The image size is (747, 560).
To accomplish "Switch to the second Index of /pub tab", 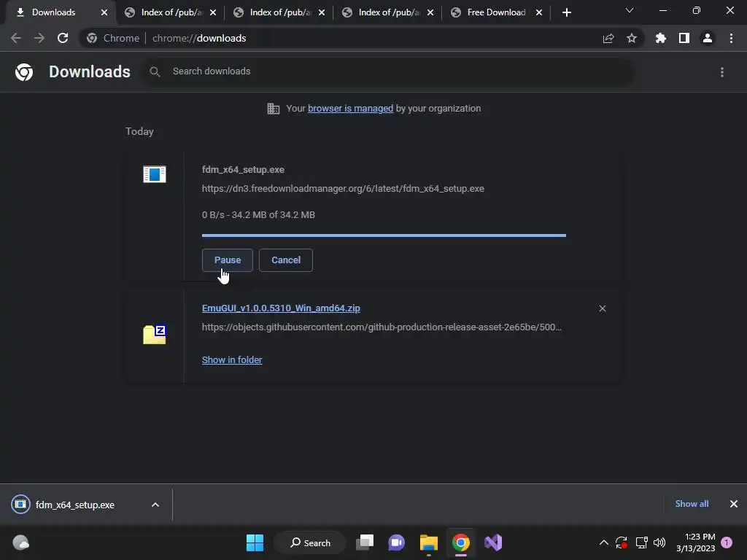I will pos(280,12).
